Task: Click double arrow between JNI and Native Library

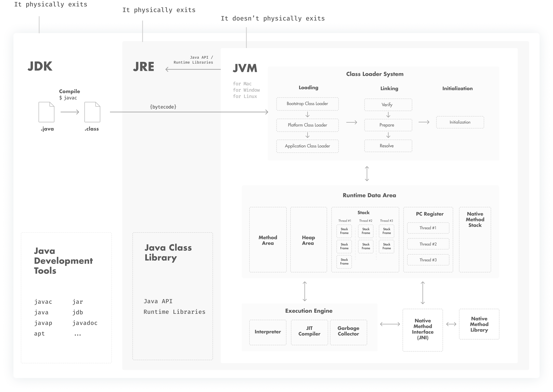Action: pos(451,324)
